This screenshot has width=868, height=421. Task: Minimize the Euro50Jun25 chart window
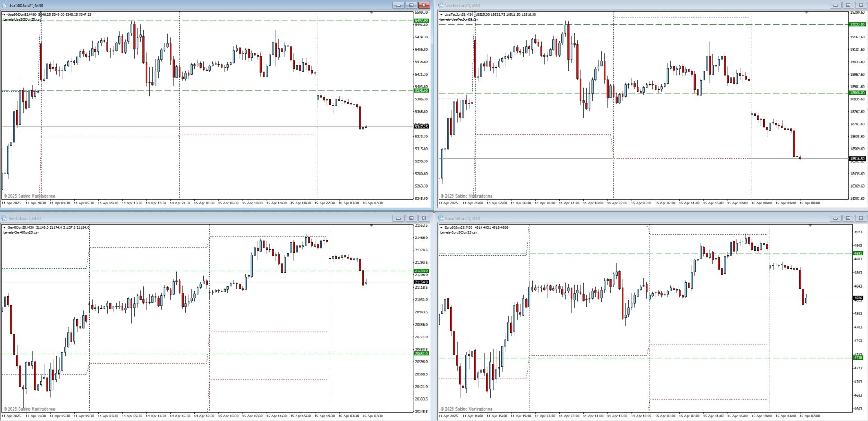[x=835, y=218]
